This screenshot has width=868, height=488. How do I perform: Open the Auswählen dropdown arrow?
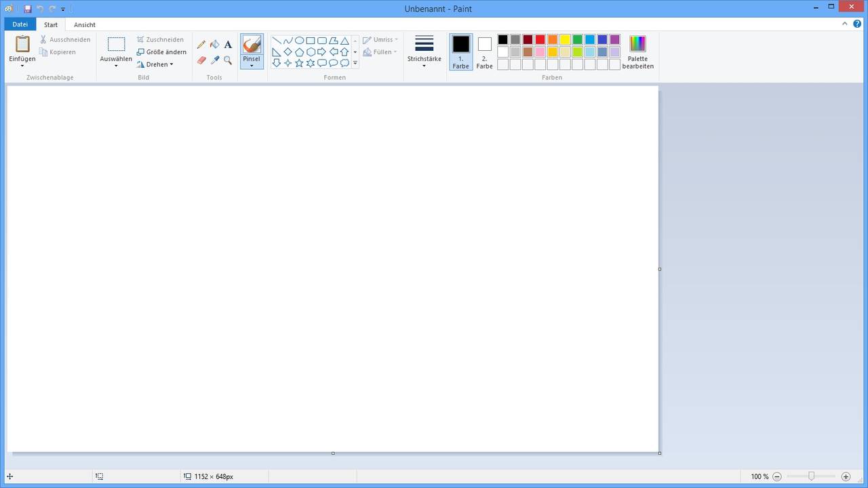tap(116, 65)
